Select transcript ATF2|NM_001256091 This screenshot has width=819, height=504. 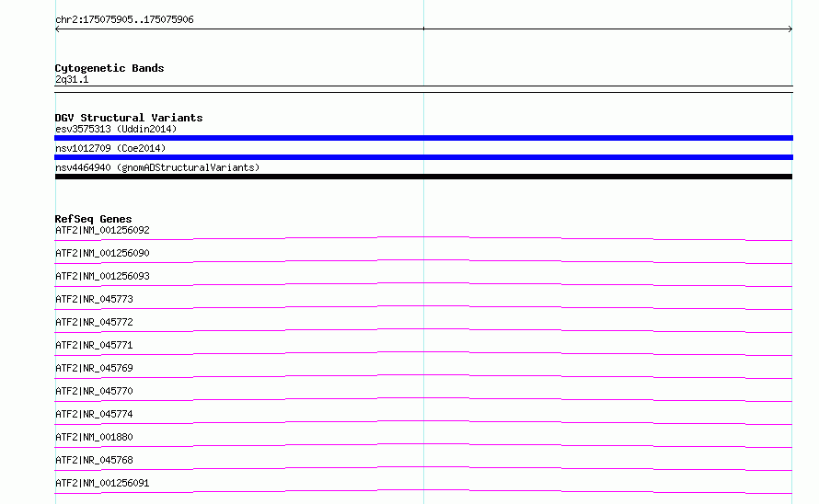[102, 483]
